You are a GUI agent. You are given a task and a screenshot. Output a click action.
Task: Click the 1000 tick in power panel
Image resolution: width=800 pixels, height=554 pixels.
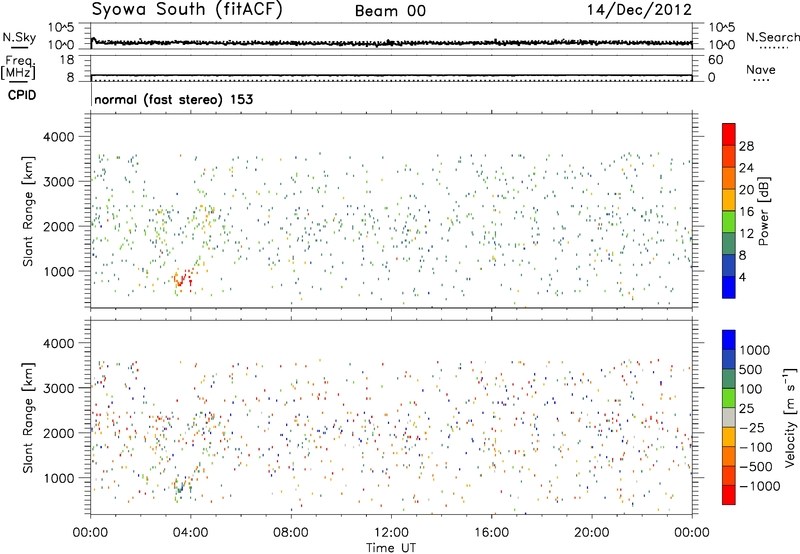click(x=59, y=271)
